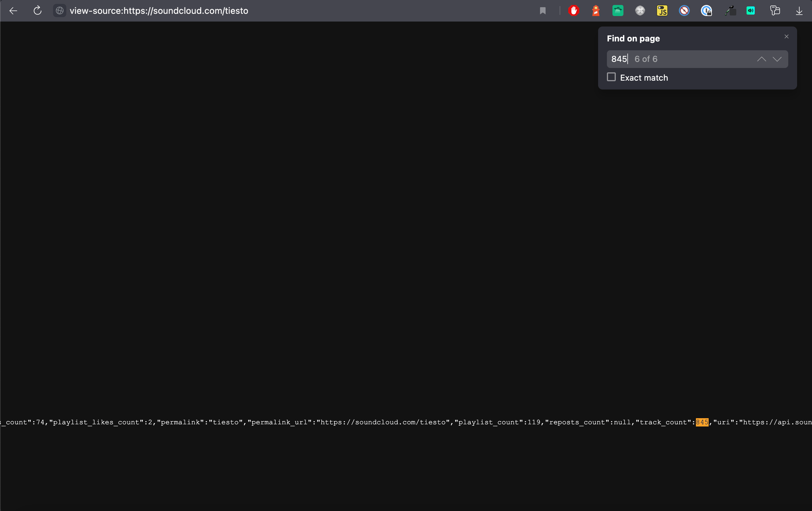Click the back navigation arrow
This screenshot has height=511, width=812.
pyautogui.click(x=13, y=10)
